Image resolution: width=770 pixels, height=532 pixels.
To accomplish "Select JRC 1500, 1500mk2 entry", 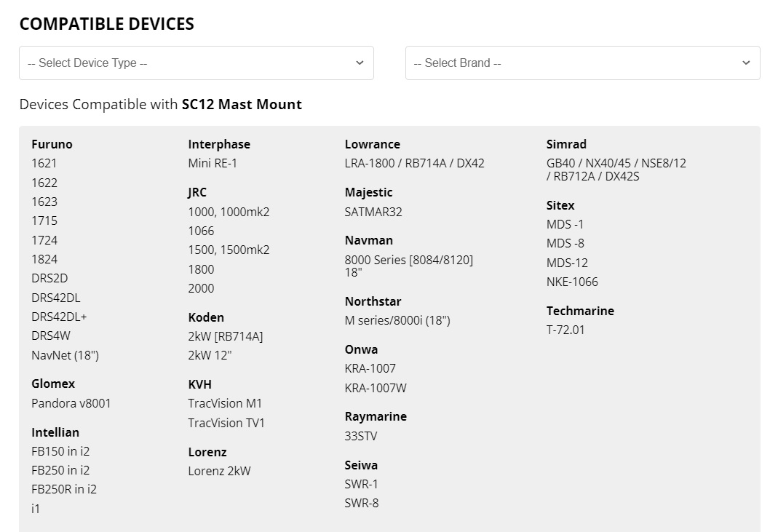I will click(x=229, y=250).
